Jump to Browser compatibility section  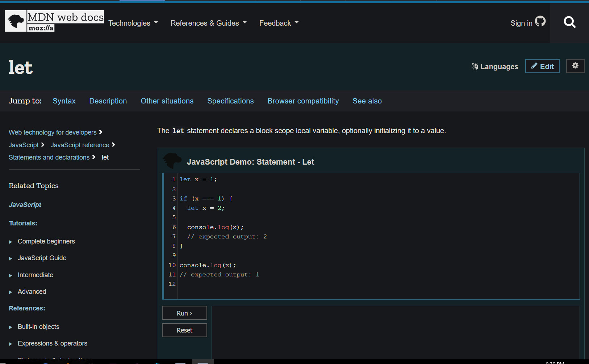click(303, 101)
